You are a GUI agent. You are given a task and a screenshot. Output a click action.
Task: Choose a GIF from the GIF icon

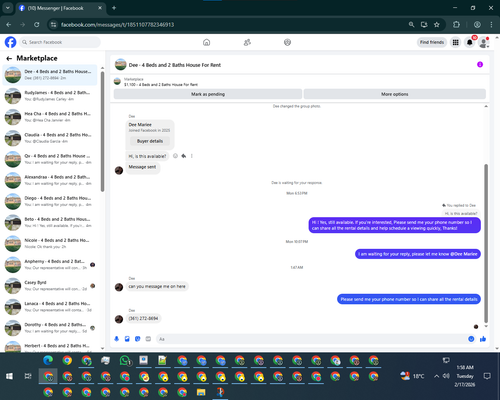click(148, 339)
